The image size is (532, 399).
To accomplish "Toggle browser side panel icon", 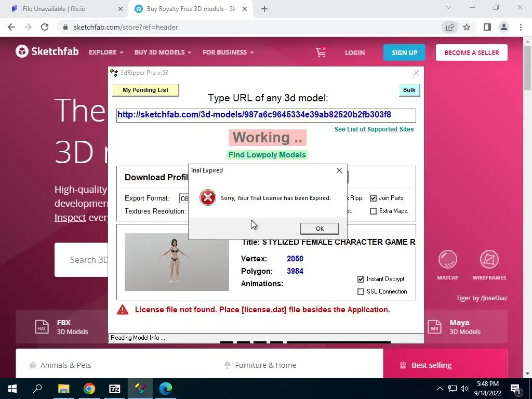I will pyautogui.click(x=487, y=27).
